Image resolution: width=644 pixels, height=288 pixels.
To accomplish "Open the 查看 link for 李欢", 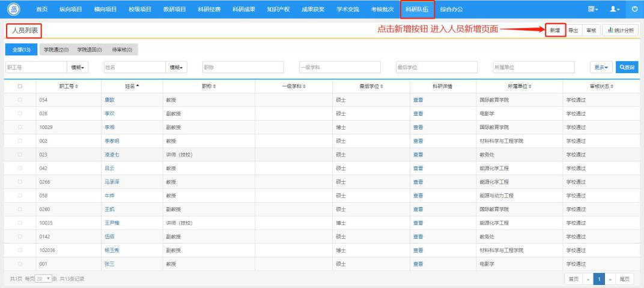I will pos(418,113).
